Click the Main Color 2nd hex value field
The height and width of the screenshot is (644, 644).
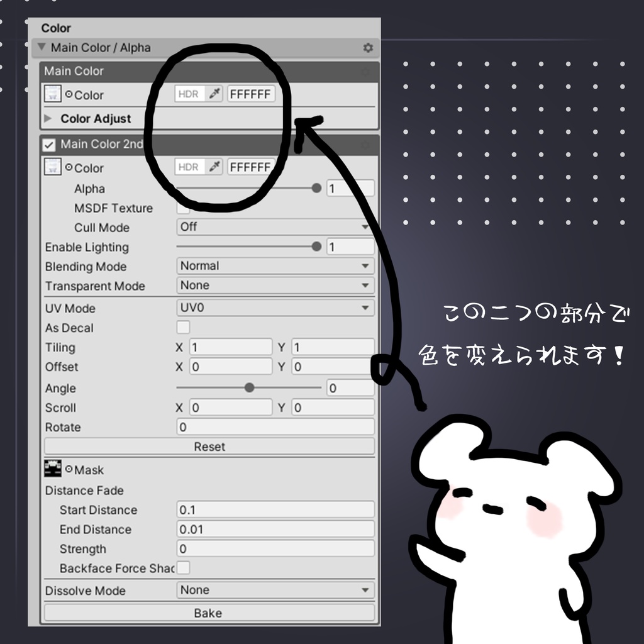[x=252, y=167]
